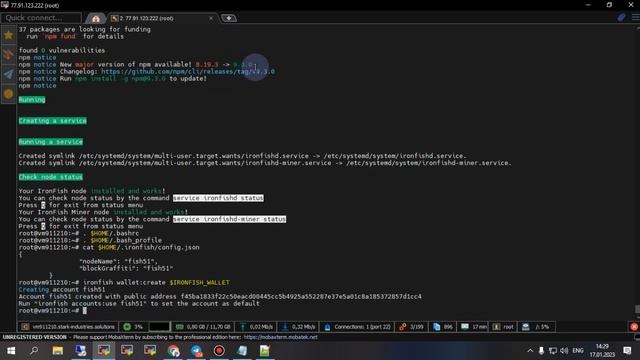Image resolution: width=640 pixels, height=360 pixels.
Task: Close the 77.91.123.222 session tab
Action: pyautogui.click(x=211, y=18)
